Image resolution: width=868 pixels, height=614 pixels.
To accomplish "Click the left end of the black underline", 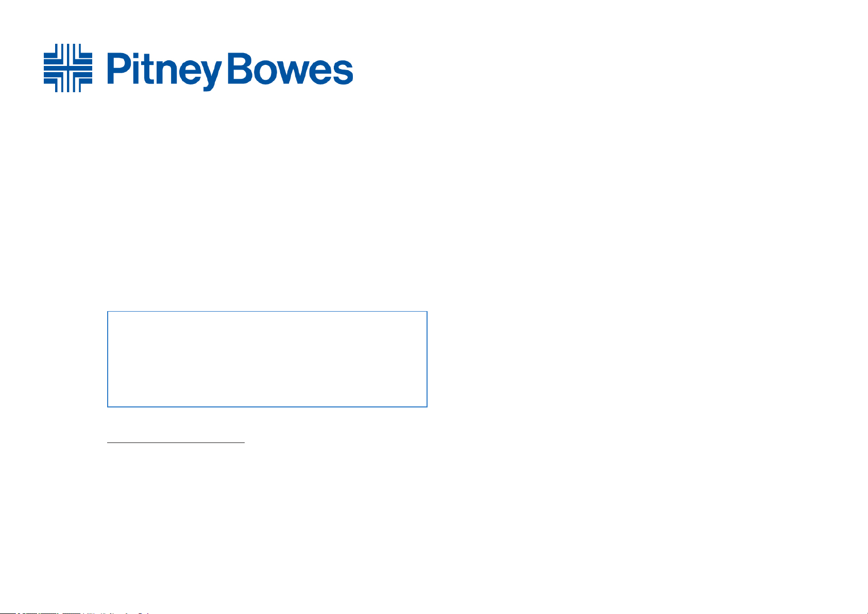I will [x=108, y=442].
